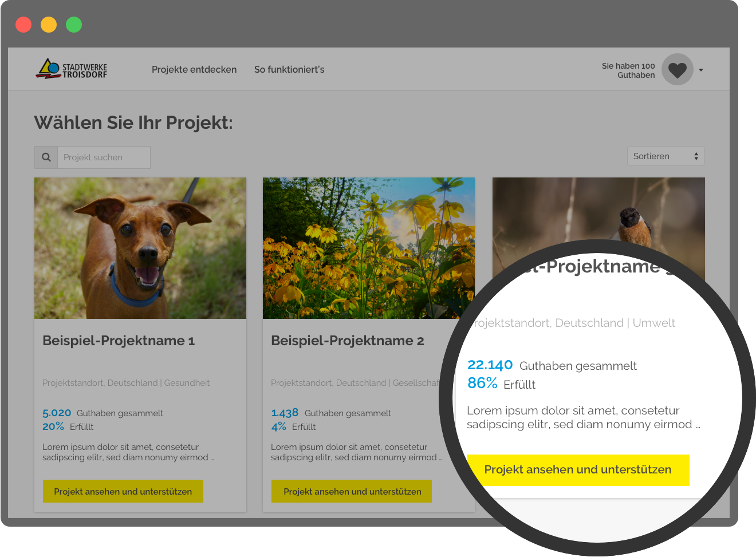This screenshot has width=756, height=557.
Task: Click the dog project thumbnail
Action: 140,248
